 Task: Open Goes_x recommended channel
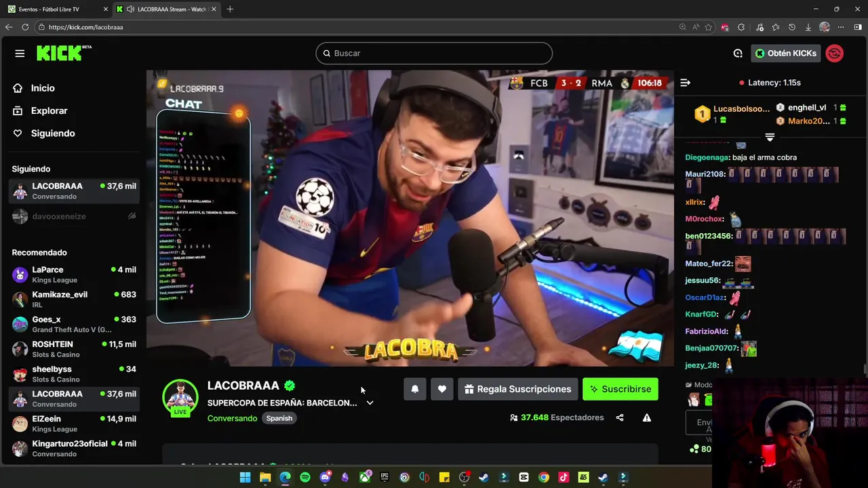74,324
